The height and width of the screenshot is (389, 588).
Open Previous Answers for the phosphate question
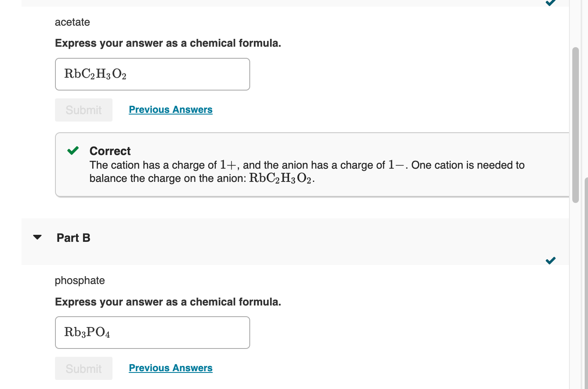tap(170, 368)
